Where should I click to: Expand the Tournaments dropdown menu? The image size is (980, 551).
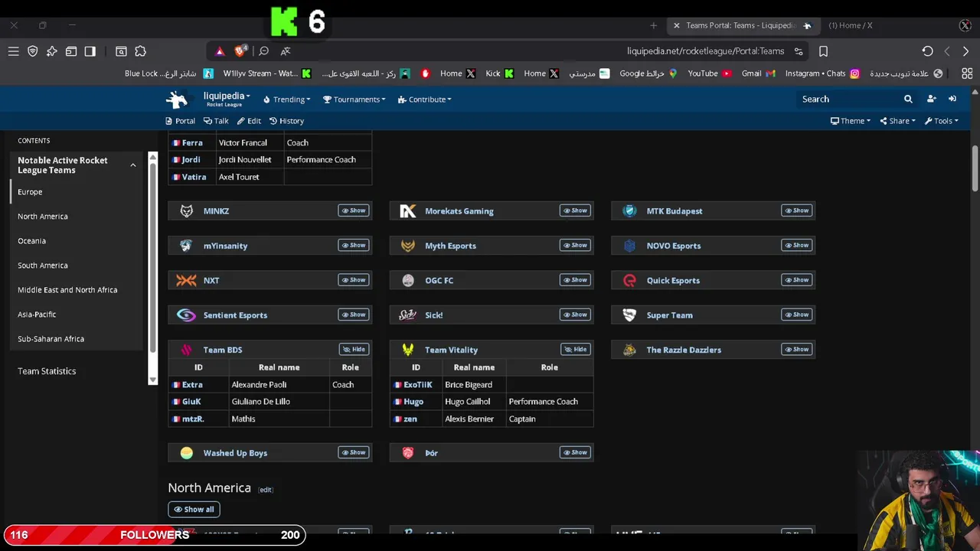(x=354, y=99)
